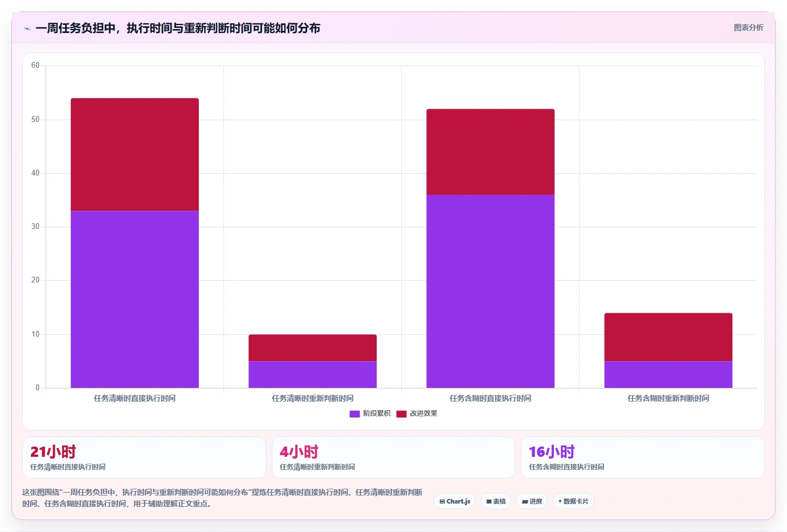Screen dimensions: 787x532
Task: Click the 任务含糊时重新判断时间 axis label
Action: 668,398
